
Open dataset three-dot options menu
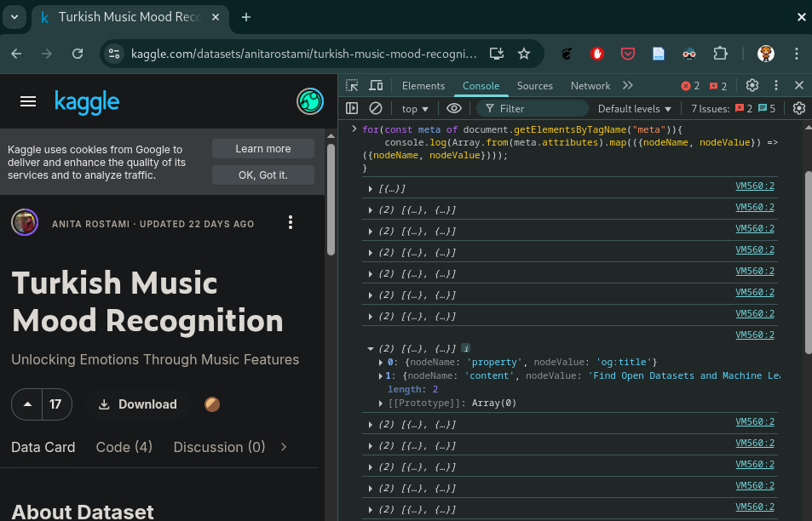(x=291, y=222)
